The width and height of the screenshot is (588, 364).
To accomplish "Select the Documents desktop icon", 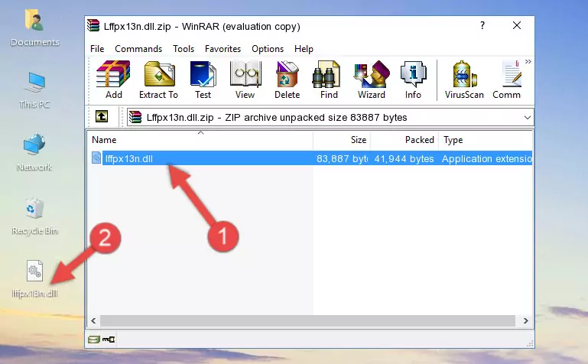I will tap(35, 28).
